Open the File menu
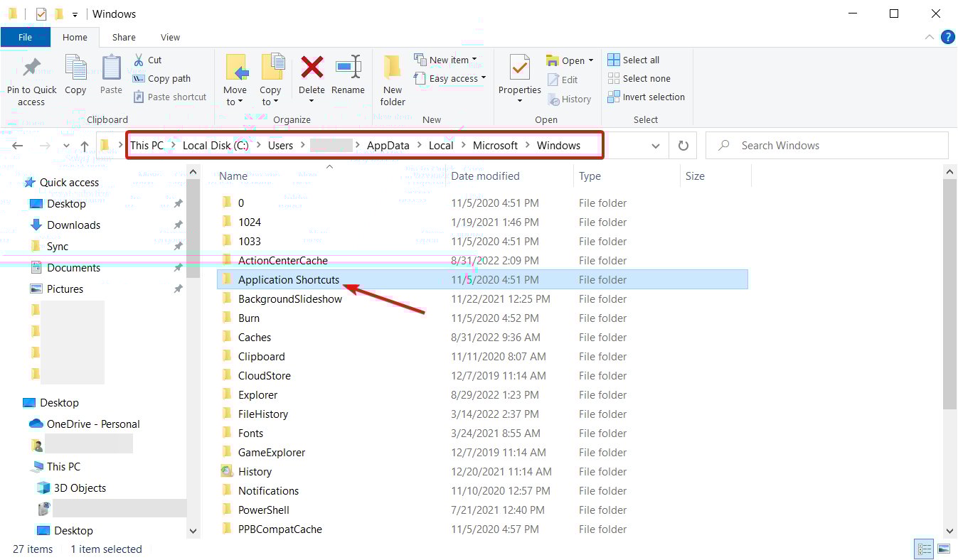The height and width of the screenshot is (560, 958). 26,37
